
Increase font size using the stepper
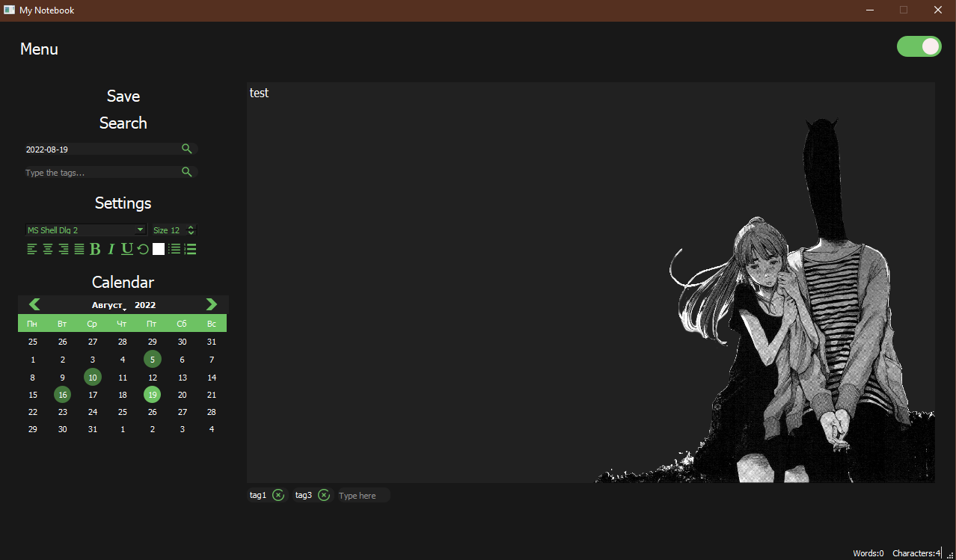[191, 227]
